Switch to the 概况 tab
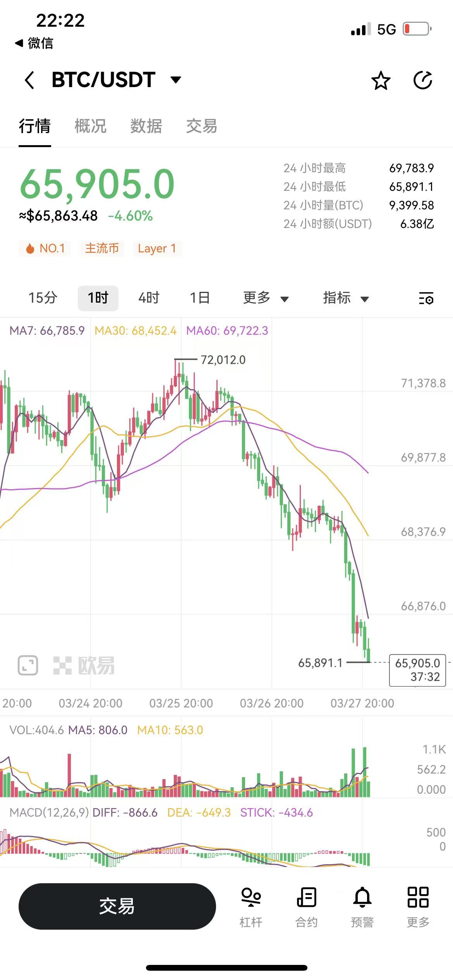The width and height of the screenshot is (453, 980). (90, 126)
